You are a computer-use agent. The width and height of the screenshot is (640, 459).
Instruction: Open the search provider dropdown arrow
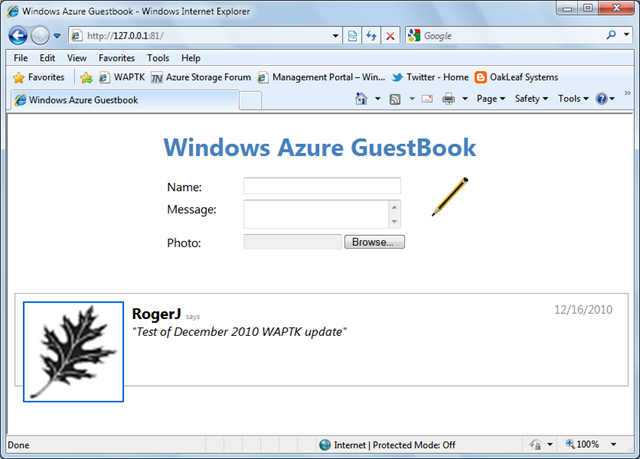626,35
